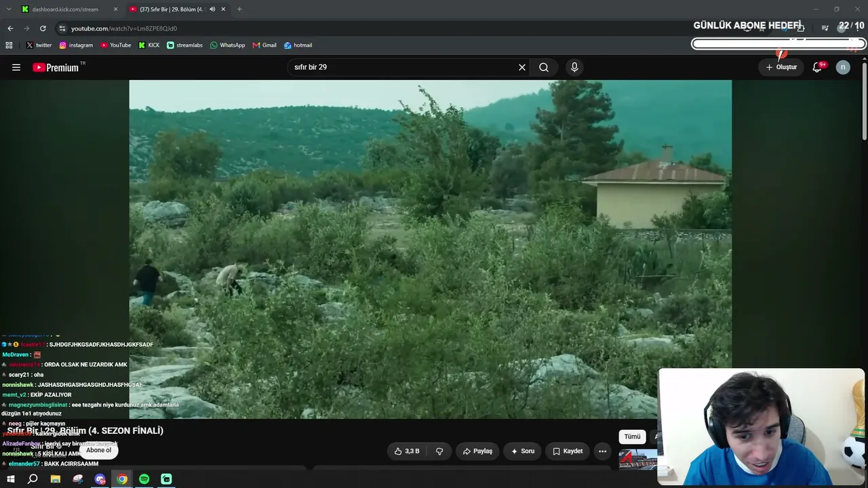Viewport: 868px width, 488px height.
Task: Click the Soru ask button
Action: tap(523, 451)
